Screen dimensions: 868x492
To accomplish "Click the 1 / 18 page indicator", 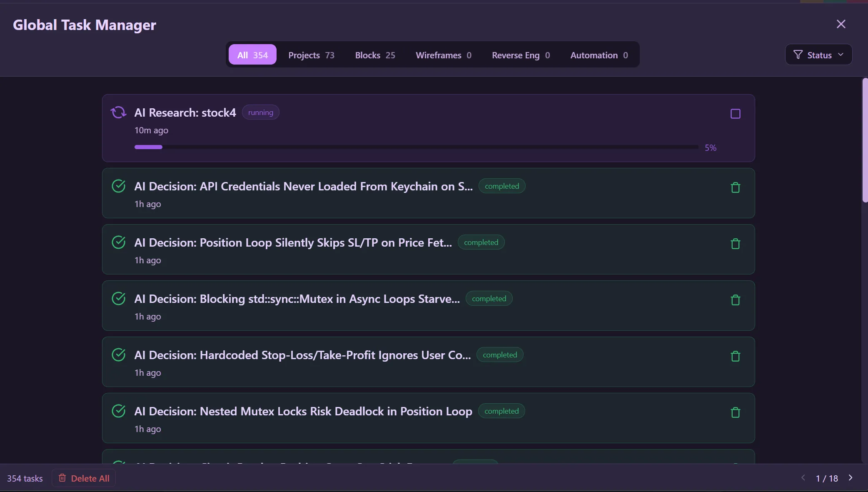I will [x=827, y=478].
